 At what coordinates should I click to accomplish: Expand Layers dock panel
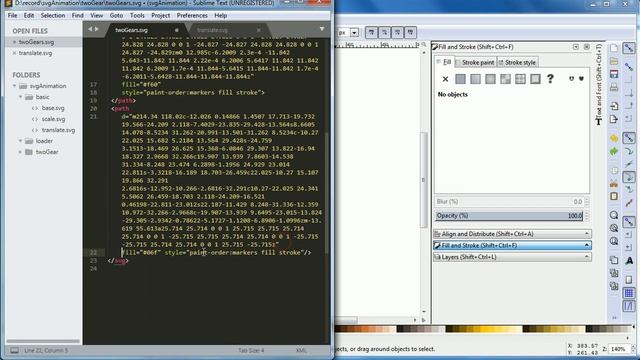pos(512,257)
